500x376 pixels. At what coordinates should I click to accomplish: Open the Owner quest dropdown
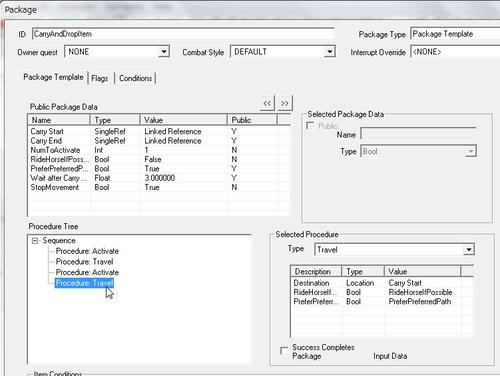(x=163, y=52)
